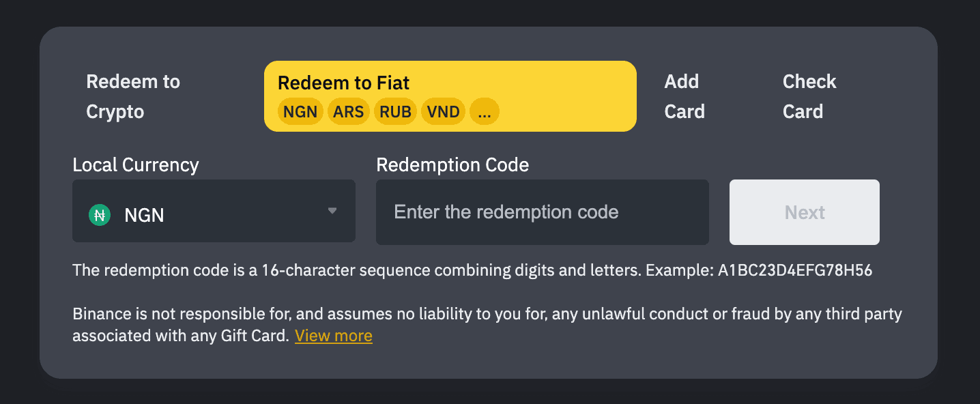Select the Redeem to Fiat tab title
The width and height of the screenshot is (980, 404).
pos(343,83)
